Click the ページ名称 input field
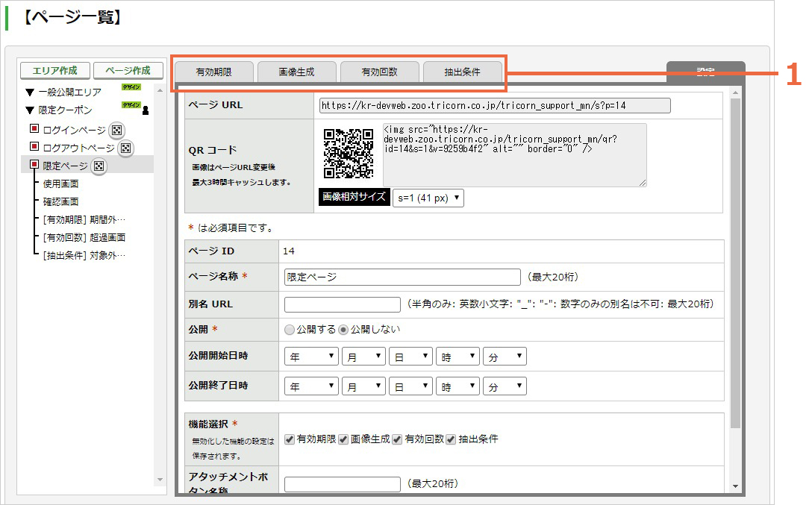 [402, 277]
